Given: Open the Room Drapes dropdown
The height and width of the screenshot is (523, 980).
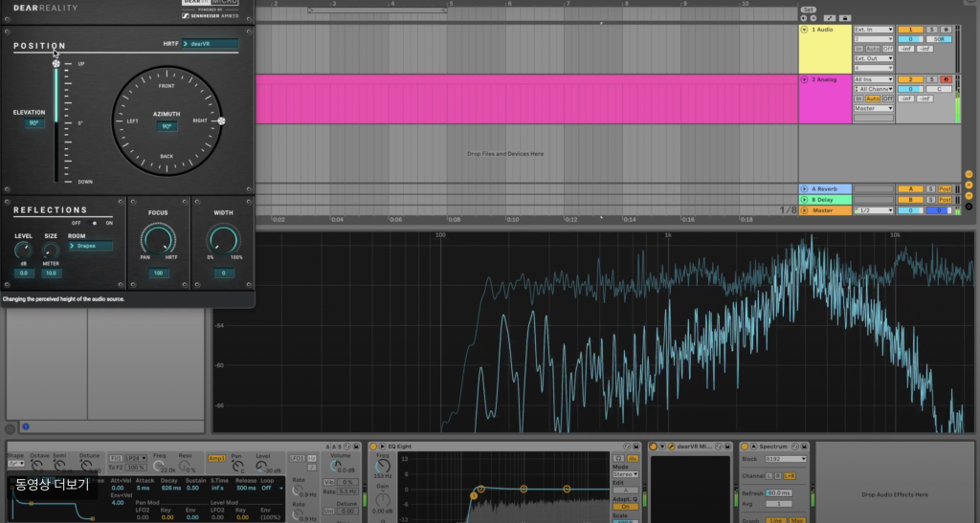Looking at the screenshot, I should point(90,246).
